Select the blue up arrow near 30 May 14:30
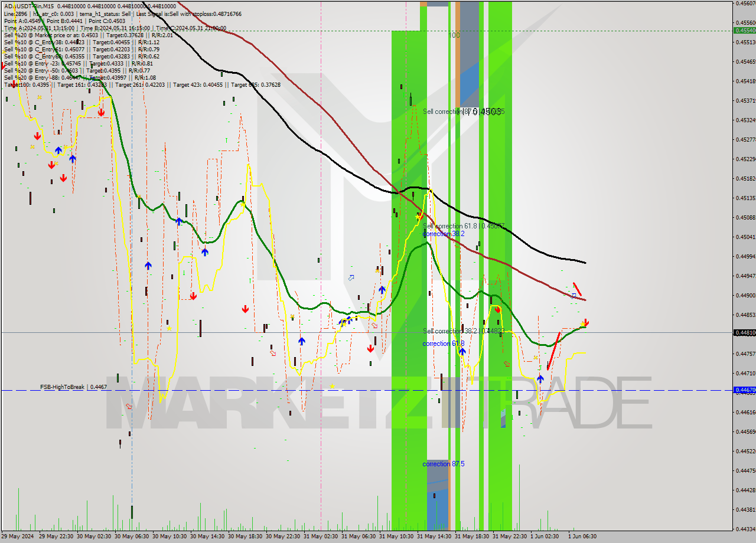The height and width of the screenshot is (543, 756). click(x=205, y=252)
